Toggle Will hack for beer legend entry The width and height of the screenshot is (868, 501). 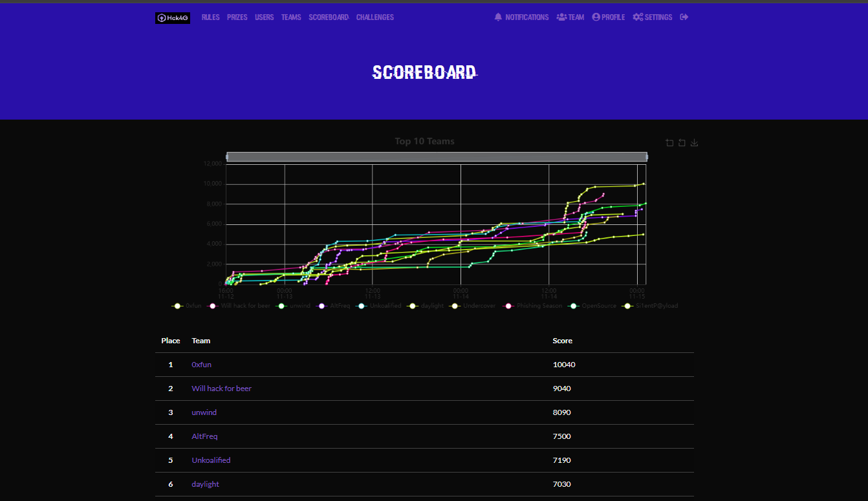click(239, 306)
